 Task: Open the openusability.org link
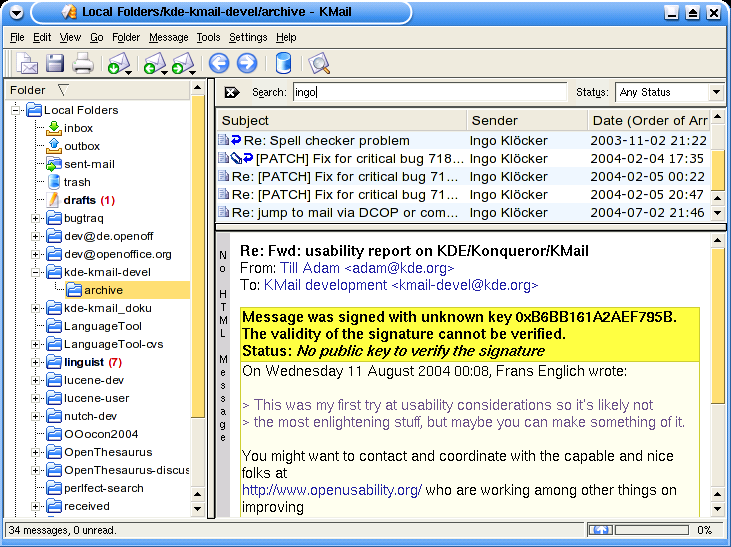click(331, 491)
